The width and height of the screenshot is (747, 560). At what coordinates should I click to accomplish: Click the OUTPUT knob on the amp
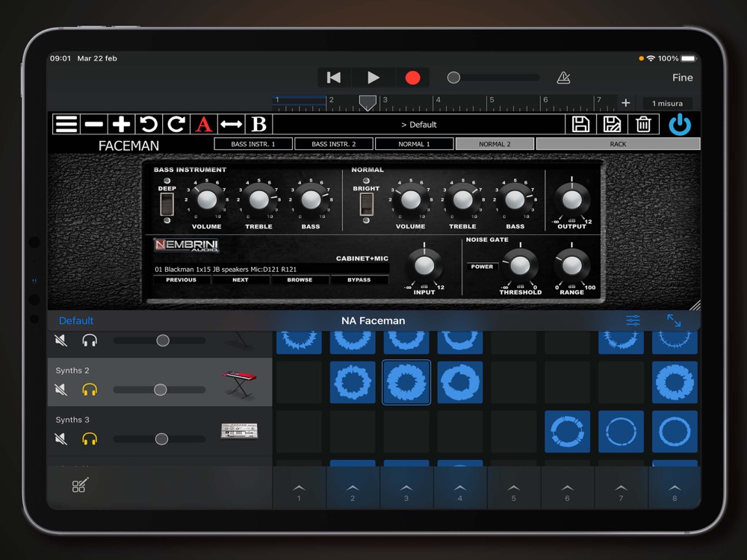(x=571, y=200)
